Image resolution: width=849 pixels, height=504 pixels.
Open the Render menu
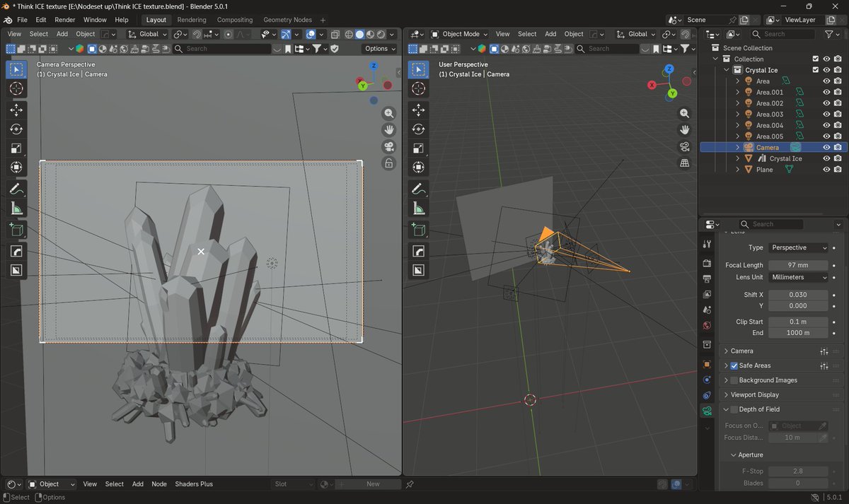65,20
